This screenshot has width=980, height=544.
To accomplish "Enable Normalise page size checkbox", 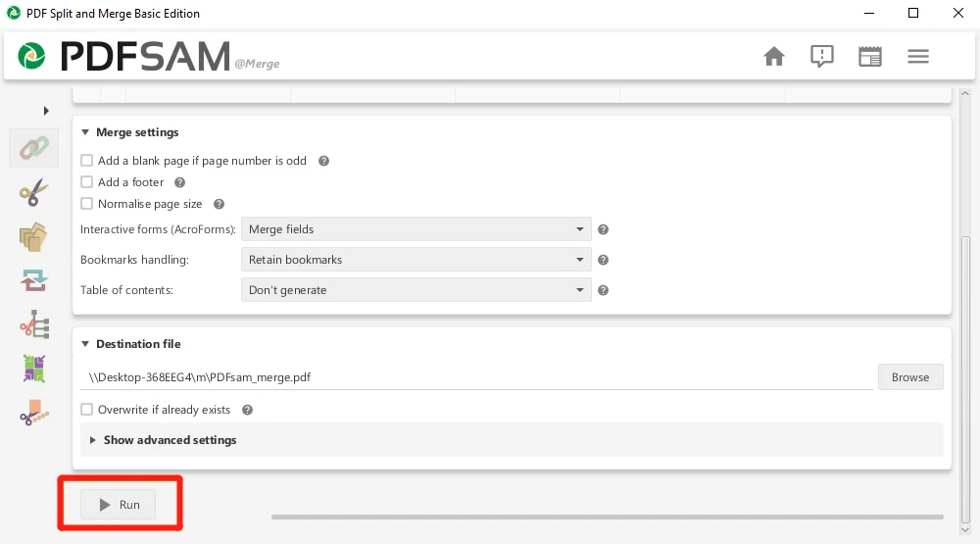I will tap(87, 204).
